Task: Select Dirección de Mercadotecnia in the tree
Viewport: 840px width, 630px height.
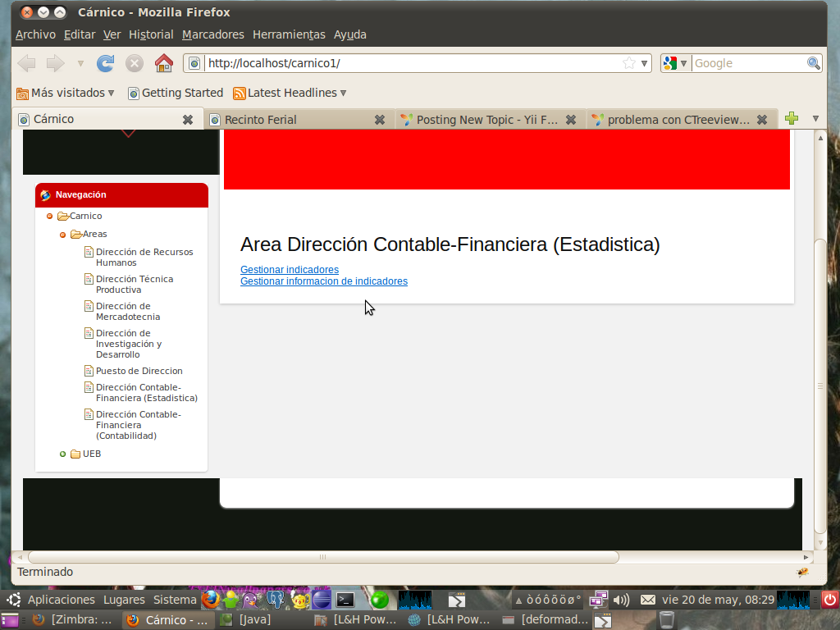Action: tap(127, 312)
